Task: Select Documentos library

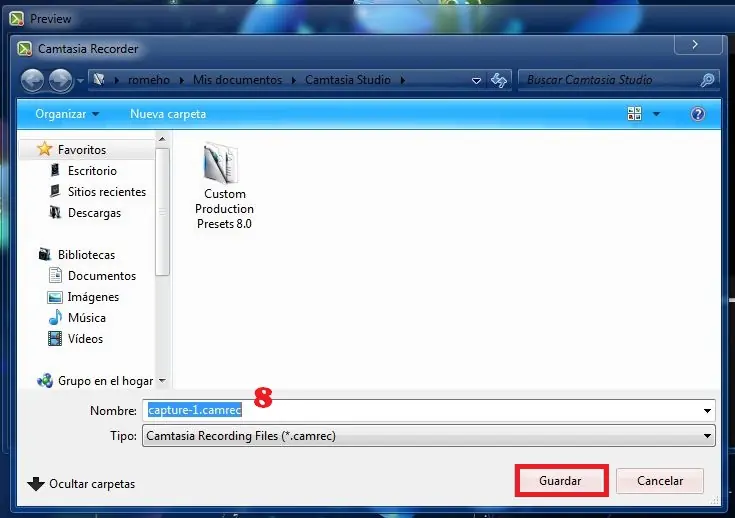Action: coord(102,276)
